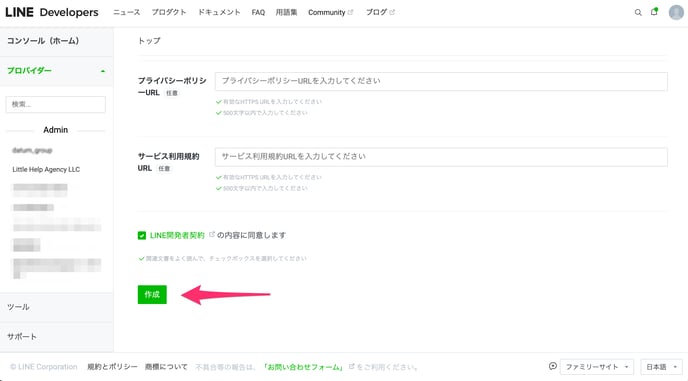Viewport: 688px width, 381px height.
Task: Click the © LINE Corporation footer text
Action: [x=43, y=367]
